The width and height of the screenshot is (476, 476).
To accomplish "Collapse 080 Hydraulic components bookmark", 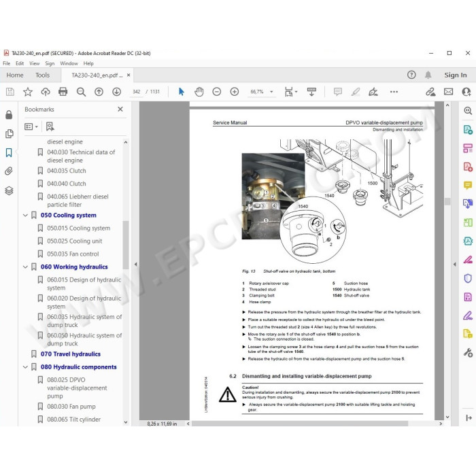I will pos(25,367).
